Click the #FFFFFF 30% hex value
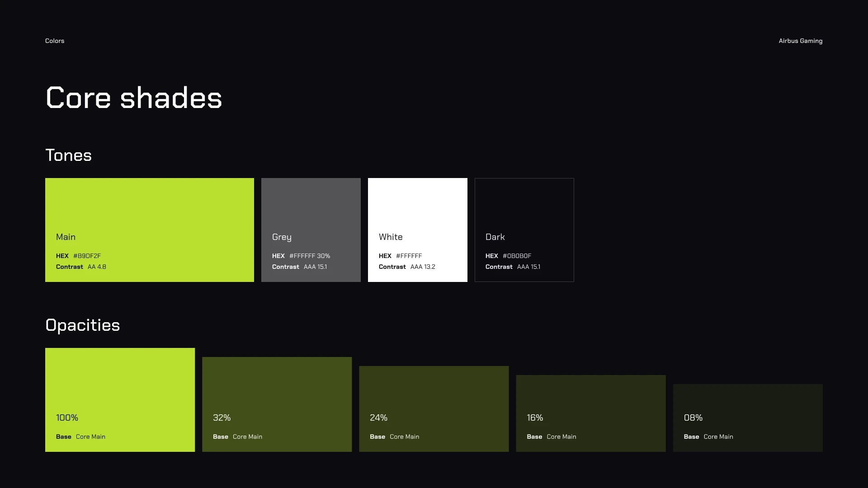 coord(310,256)
